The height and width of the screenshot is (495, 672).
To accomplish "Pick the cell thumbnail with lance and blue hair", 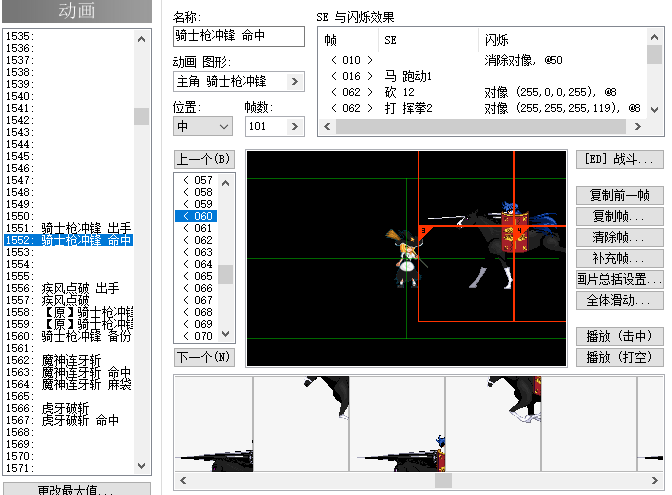I will [397, 424].
